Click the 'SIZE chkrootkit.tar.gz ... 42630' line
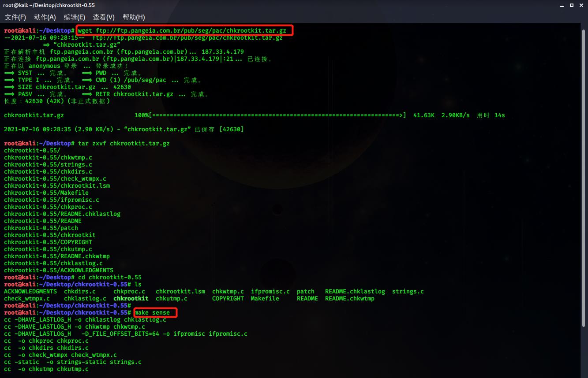This screenshot has width=588, height=378. [67, 87]
